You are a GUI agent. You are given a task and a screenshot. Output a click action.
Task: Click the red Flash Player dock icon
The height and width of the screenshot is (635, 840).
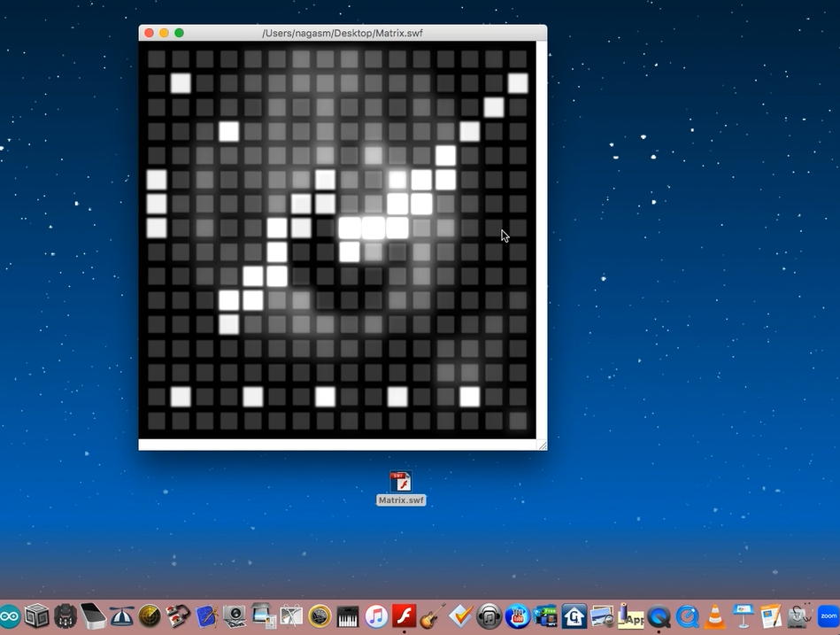(405, 616)
